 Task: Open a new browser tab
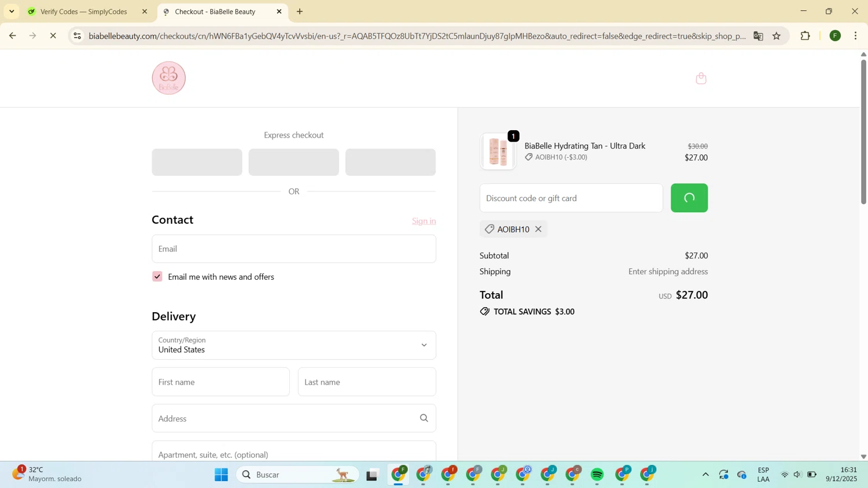coord(300,12)
